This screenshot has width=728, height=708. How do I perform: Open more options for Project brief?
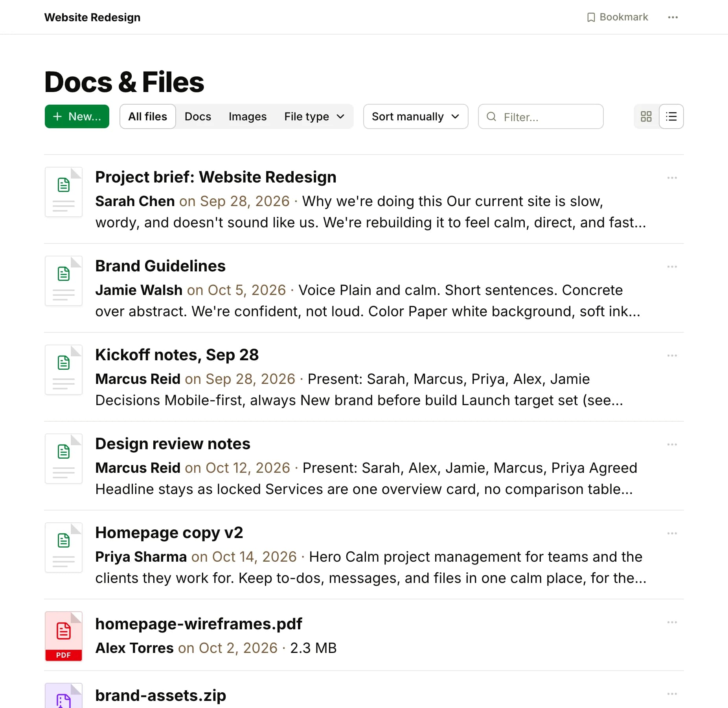672,178
